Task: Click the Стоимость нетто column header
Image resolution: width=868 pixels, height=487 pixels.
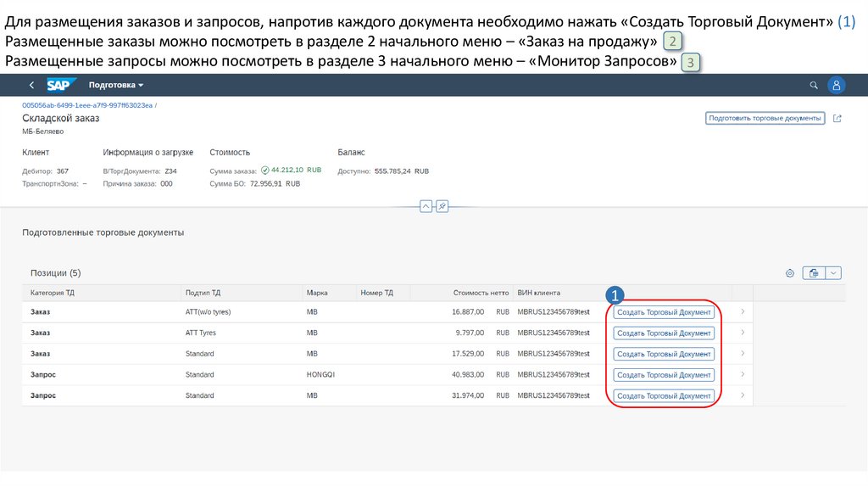Action: point(481,293)
